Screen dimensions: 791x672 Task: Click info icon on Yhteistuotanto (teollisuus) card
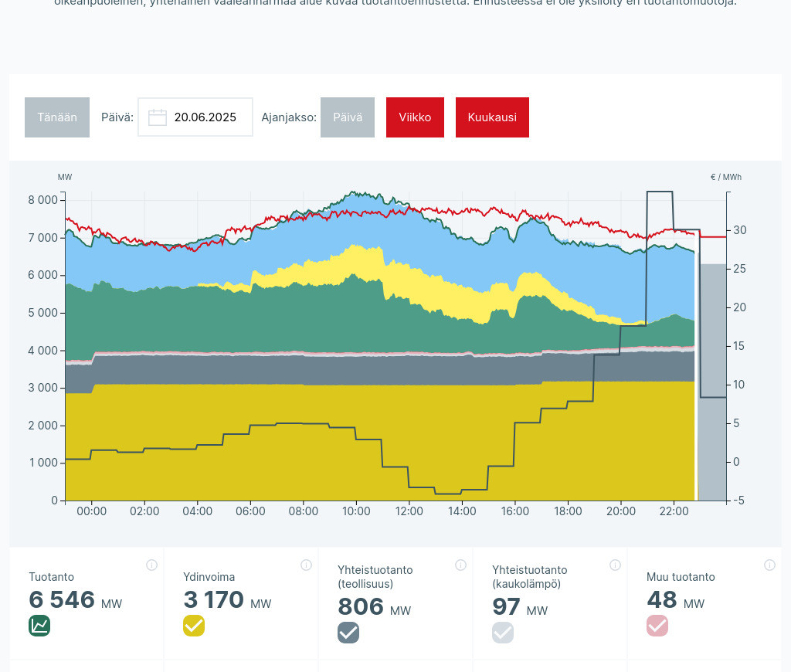(x=460, y=565)
